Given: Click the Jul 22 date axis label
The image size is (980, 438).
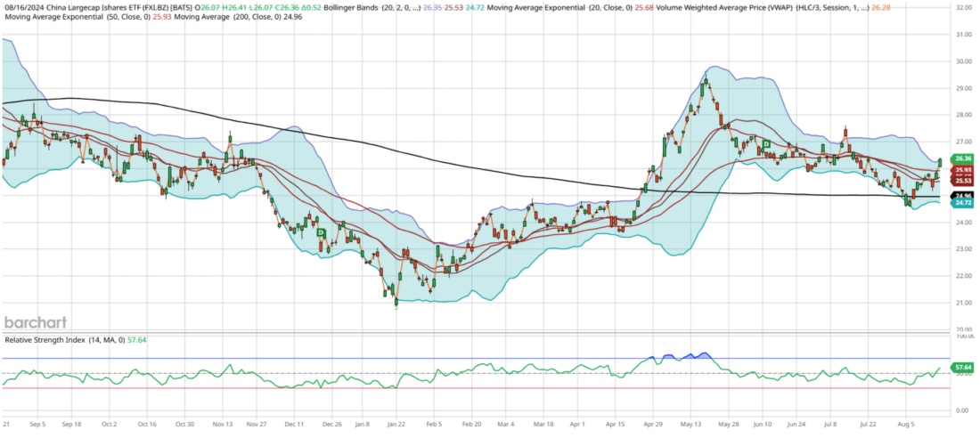Looking at the screenshot, I should (869, 424).
